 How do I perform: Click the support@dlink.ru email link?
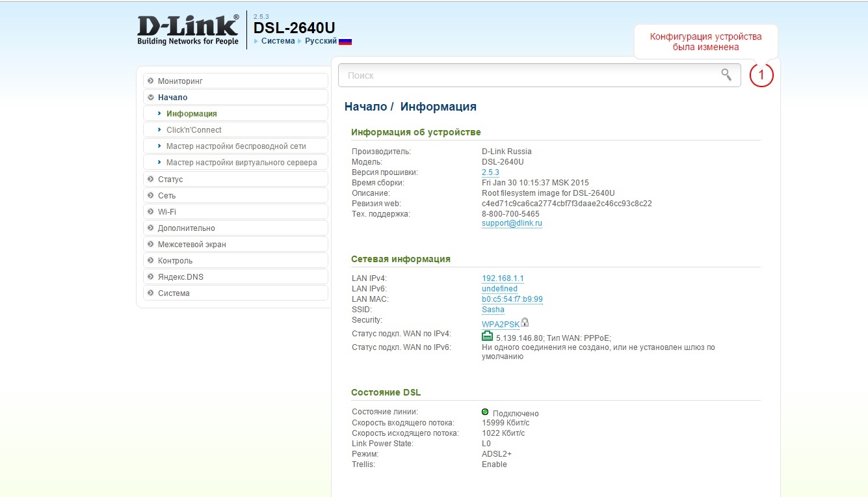tap(512, 223)
